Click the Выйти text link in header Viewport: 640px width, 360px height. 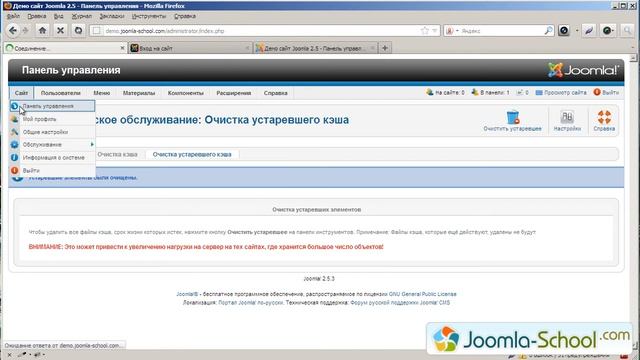[x=611, y=93]
